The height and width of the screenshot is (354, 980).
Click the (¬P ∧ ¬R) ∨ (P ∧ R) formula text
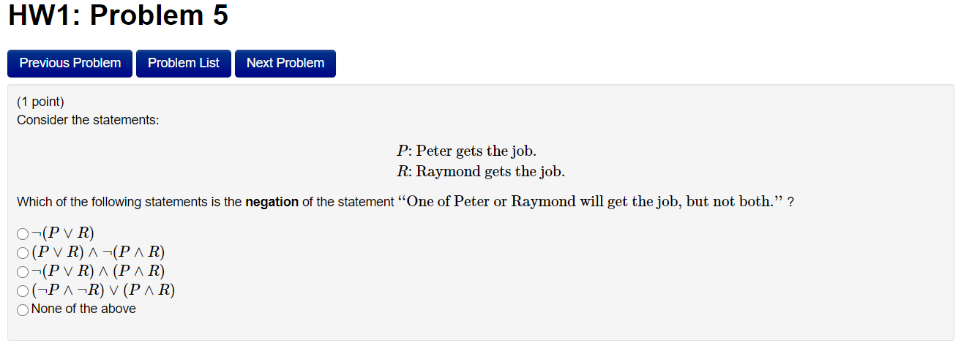point(103,290)
